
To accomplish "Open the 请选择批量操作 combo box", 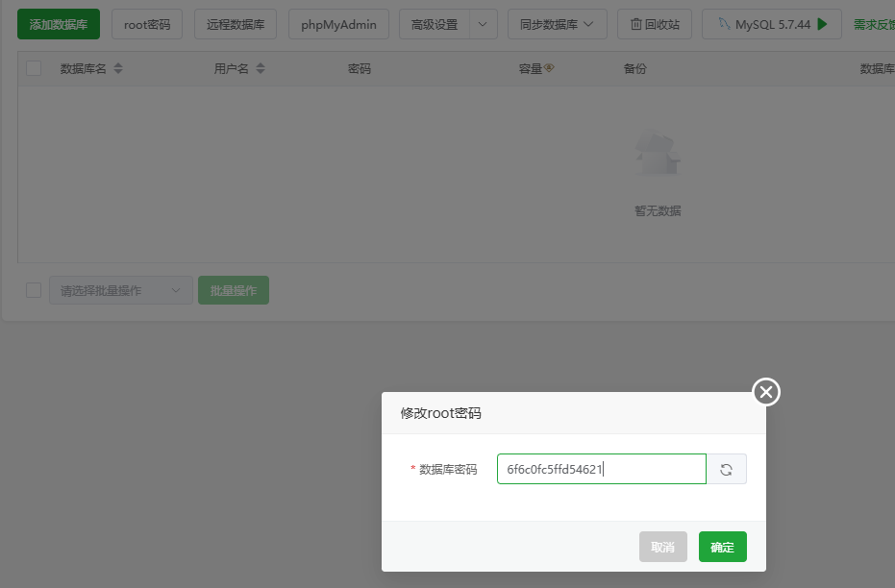I will (x=120, y=289).
